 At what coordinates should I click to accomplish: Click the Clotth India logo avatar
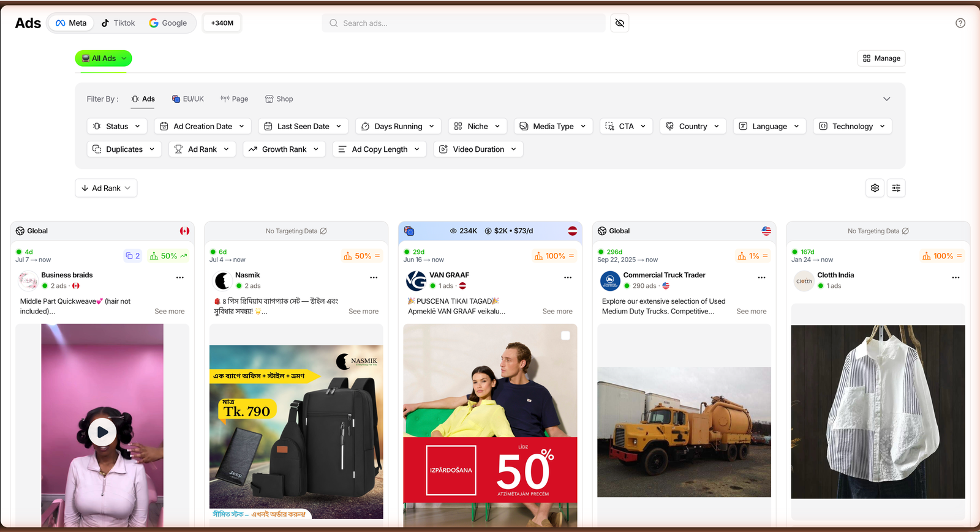804,281
